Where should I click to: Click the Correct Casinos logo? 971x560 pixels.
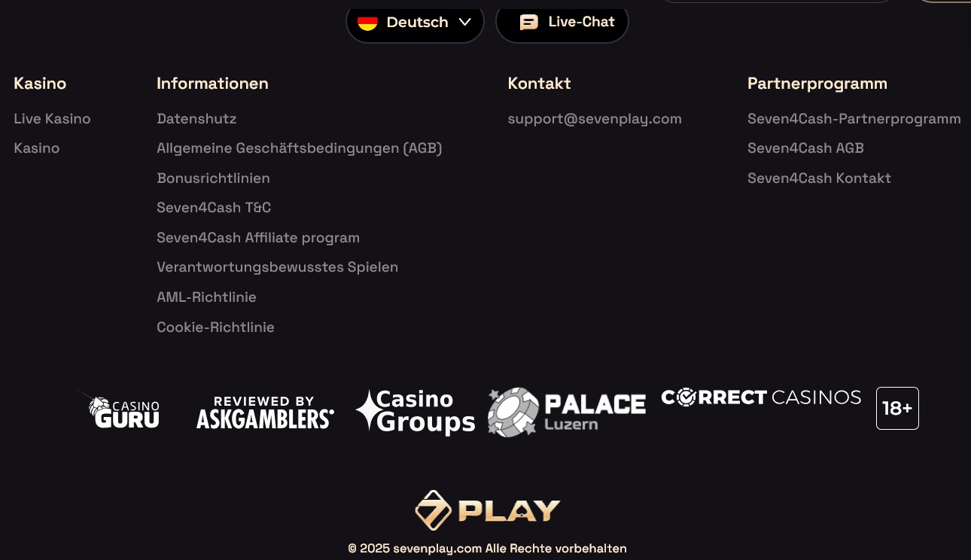761,397
